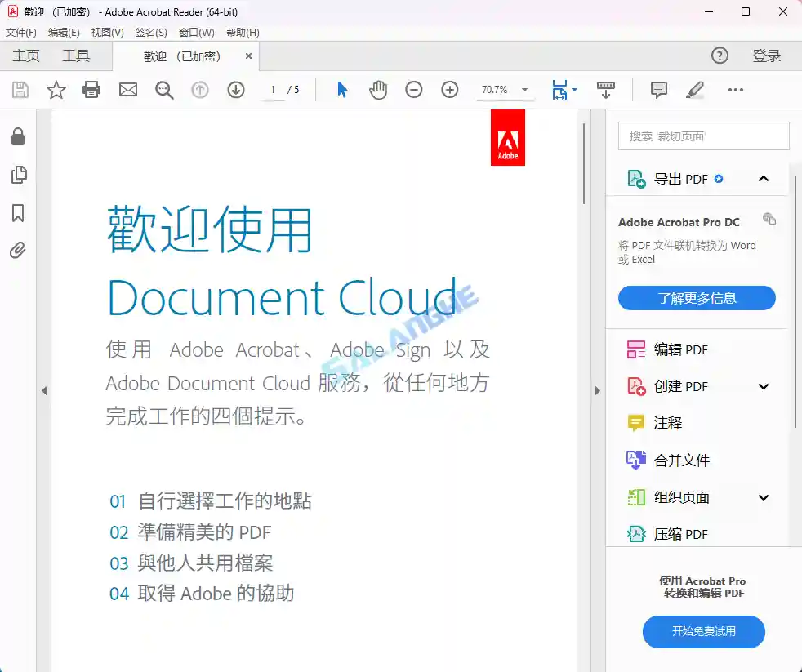Email the document as attachment

coord(127,90)
